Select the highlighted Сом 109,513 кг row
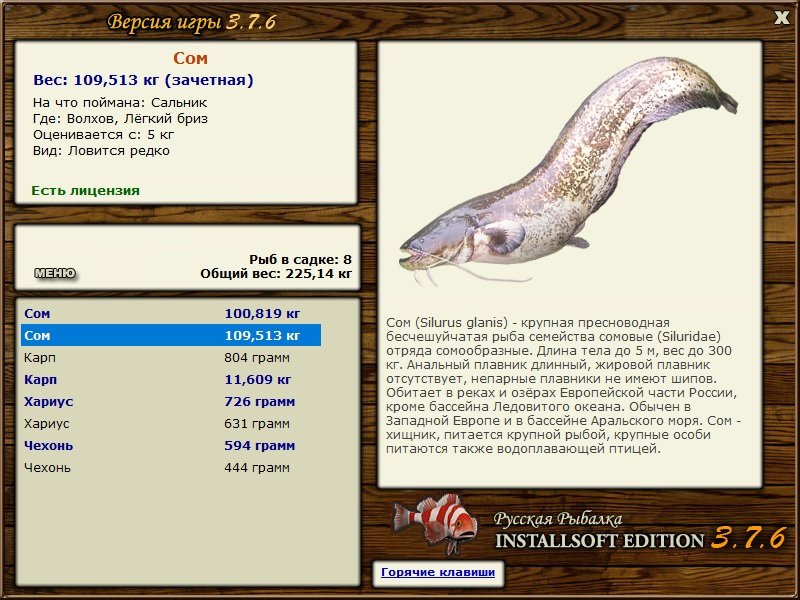This screenshot has width=800, height=600. 171,335
